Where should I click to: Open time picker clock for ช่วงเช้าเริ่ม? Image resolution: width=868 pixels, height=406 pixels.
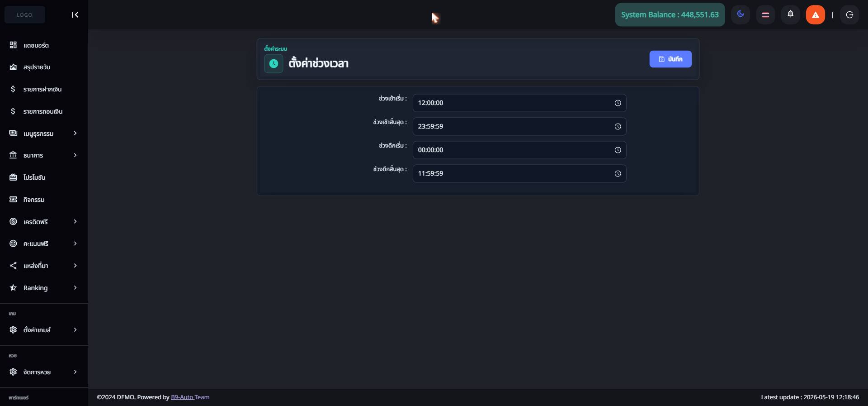point(618,103)
